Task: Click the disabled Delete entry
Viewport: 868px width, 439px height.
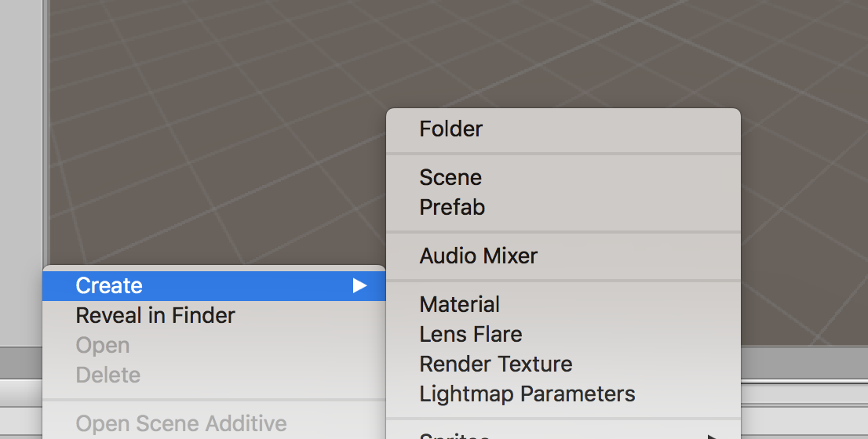Action: pyautogui.click(x=108, y=376)
